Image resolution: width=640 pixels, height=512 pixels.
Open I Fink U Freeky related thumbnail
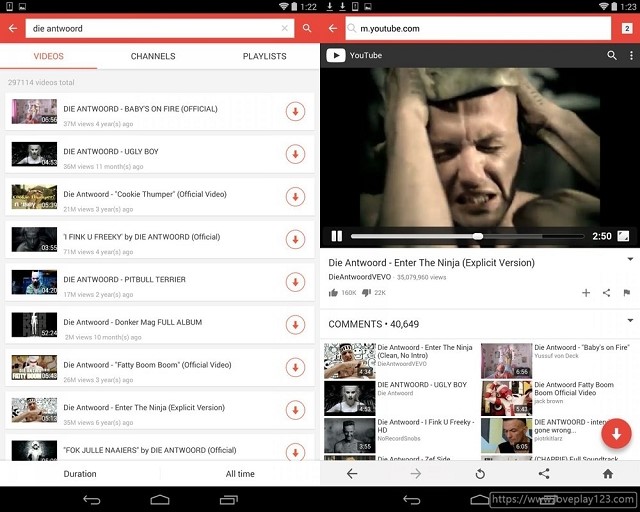350,435
